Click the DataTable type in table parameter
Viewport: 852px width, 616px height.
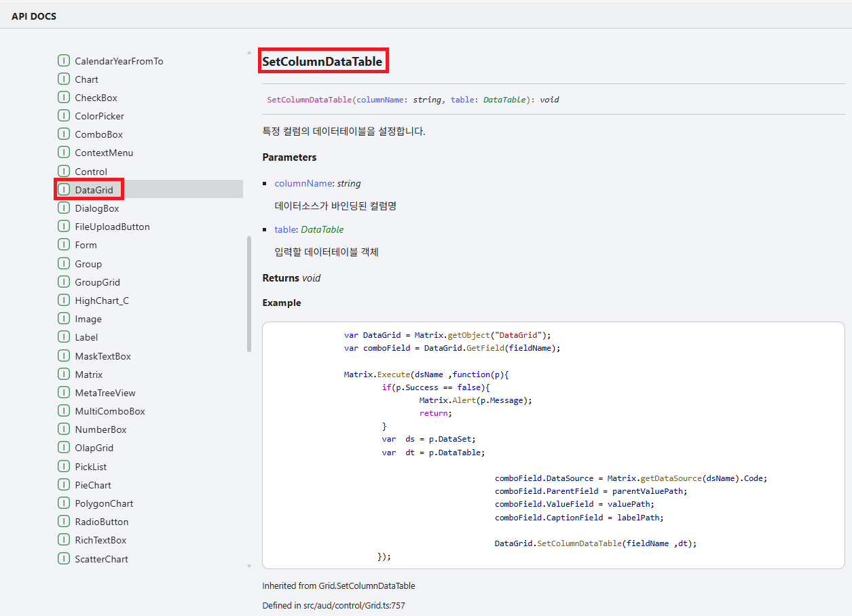click(322, 229)
